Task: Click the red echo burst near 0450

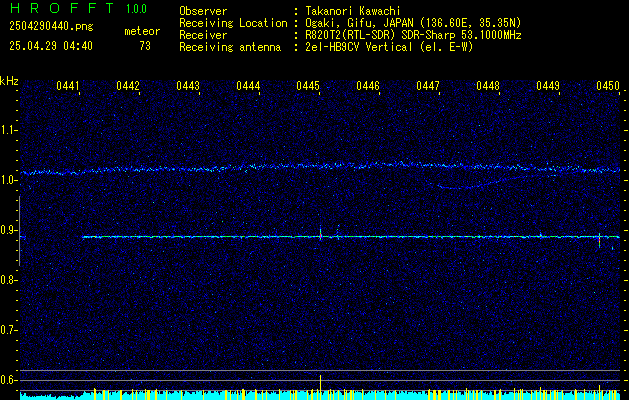Action: tap(599, 240)
